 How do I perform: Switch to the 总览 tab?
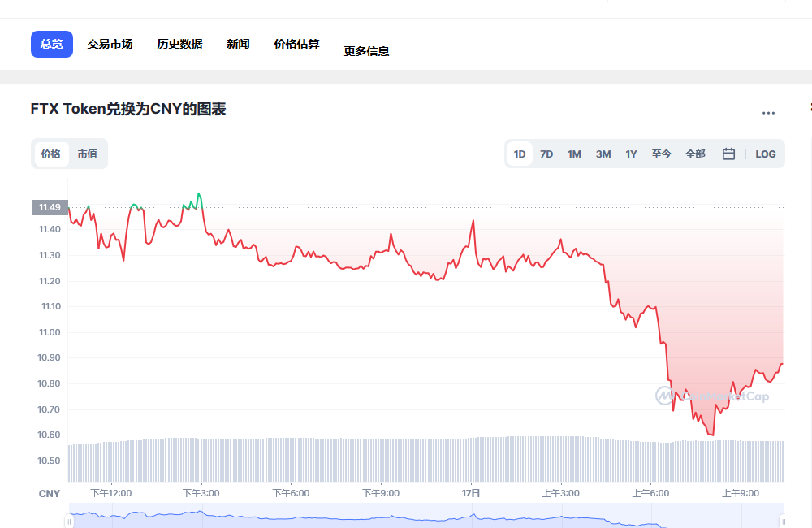pyautogui.click(x=52, y=44)
